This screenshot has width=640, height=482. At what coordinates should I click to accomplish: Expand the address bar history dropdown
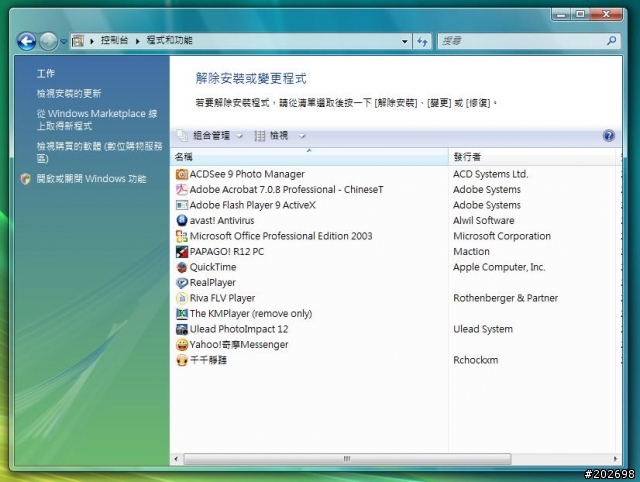tap(404, 41)
